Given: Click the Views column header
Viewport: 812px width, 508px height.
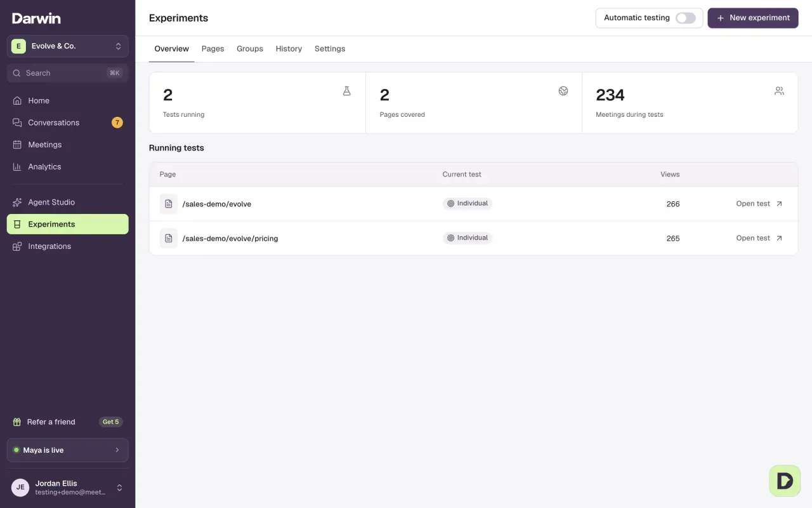Looking at the screenshot, I should coord(670,174).
